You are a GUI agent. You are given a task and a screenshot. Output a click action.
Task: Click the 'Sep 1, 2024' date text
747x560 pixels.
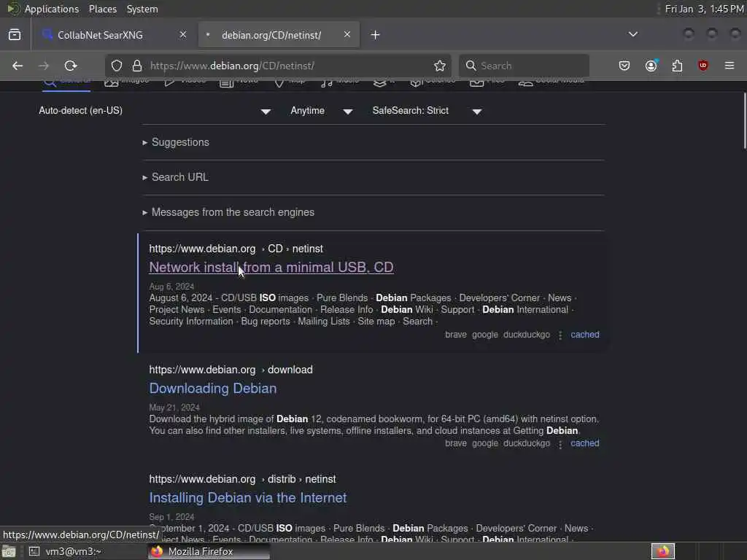coord(171,517)
